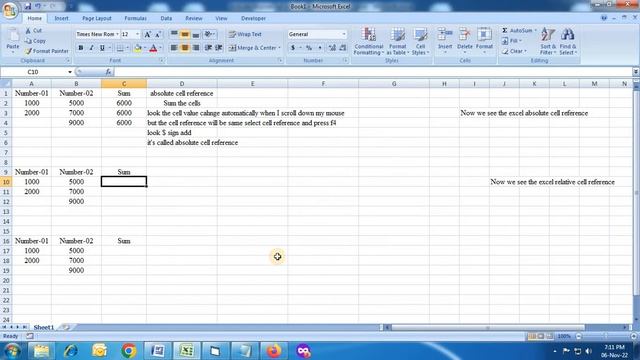Viewport: 640px width, 360px height.
Task: Open Firefox from the taskbar
Action: (x=274, y=351)
